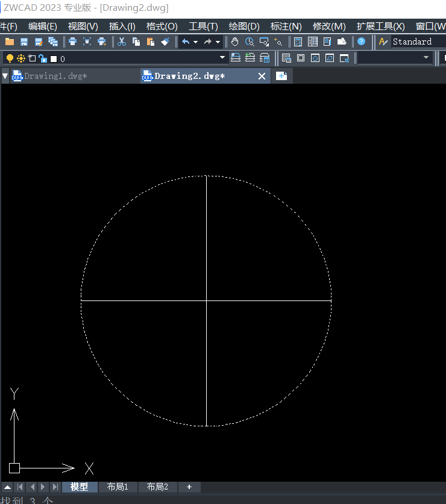Screen dimensions: 446x504
Task: Open the 修改(M) menu
Action: pyautogui.click(x=329, y=26)
